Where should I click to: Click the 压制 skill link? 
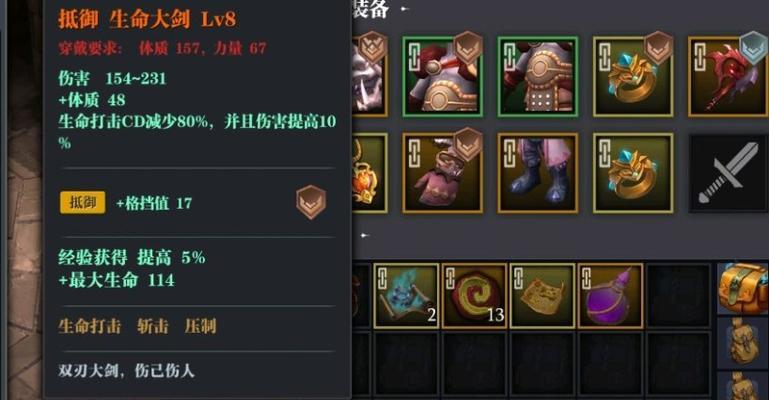tap(201, 326)
